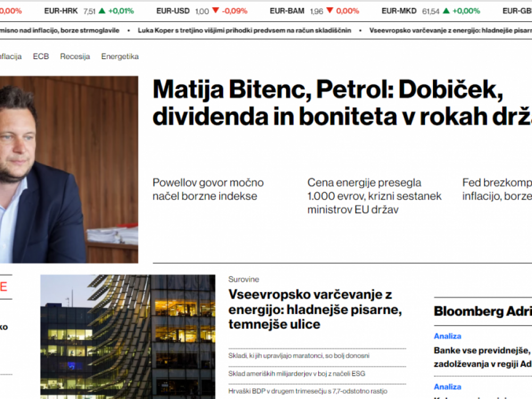Click the office building night photo
Image resolution: width=532 pixels, height=399 pixels.
point(128,336)
